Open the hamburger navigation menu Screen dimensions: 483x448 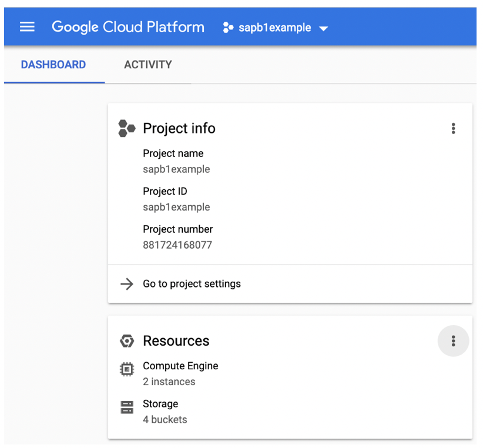pyautogui.click(x=27, y=27)
